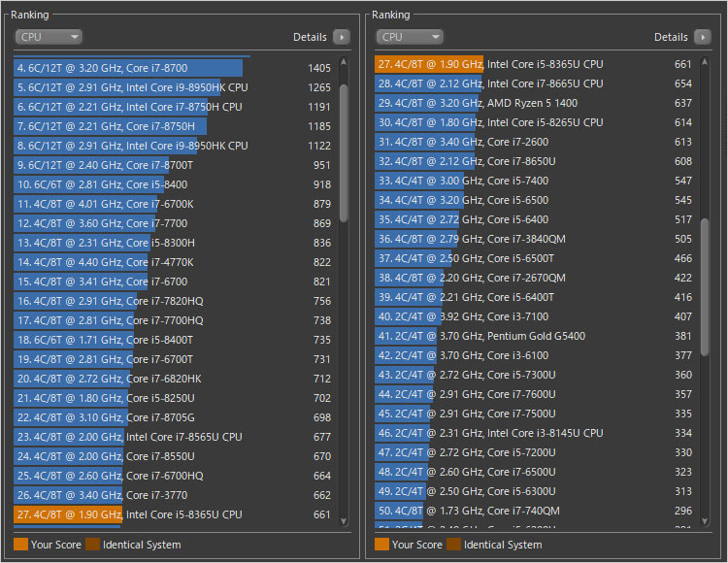
Task: Select the rank 13 Core i5-8300H row
Action: pos(173,243)
